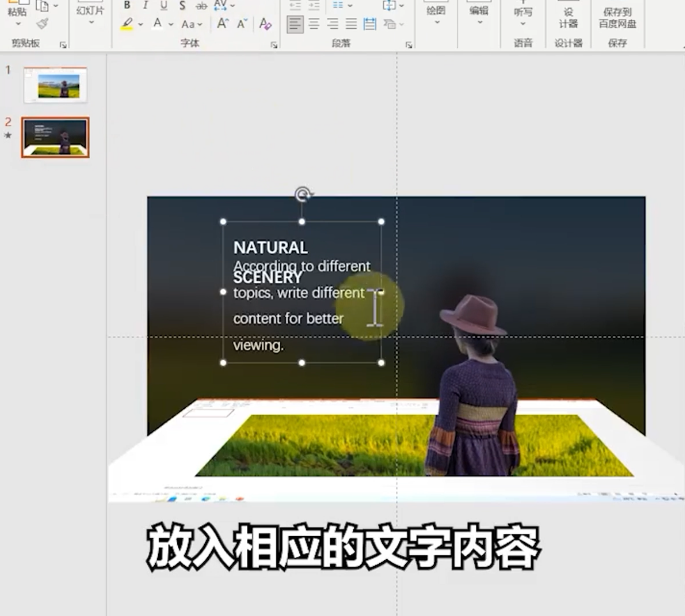Click decrease indent icon

[x=295, y=6]
